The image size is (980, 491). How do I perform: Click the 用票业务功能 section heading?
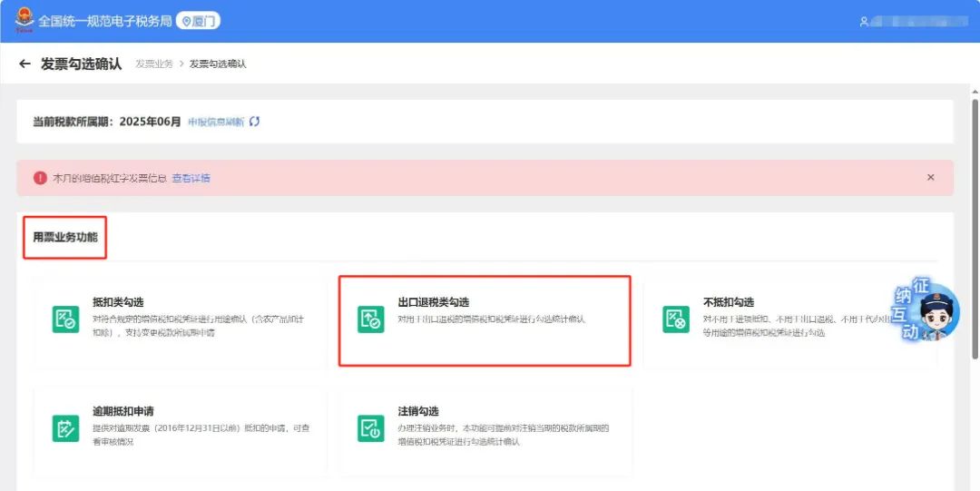pos(65,237)
